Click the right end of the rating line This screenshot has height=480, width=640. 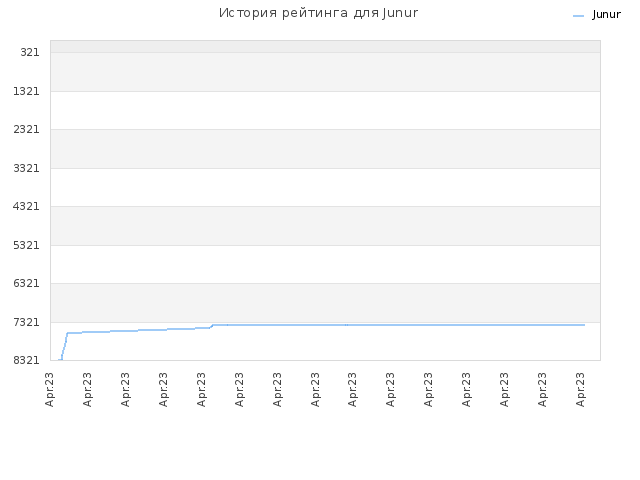point(584,325)
